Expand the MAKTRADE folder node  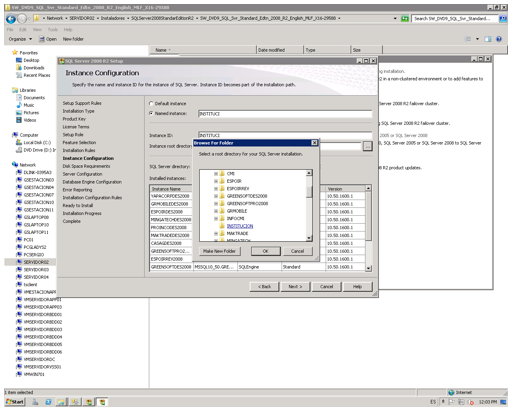216,233
